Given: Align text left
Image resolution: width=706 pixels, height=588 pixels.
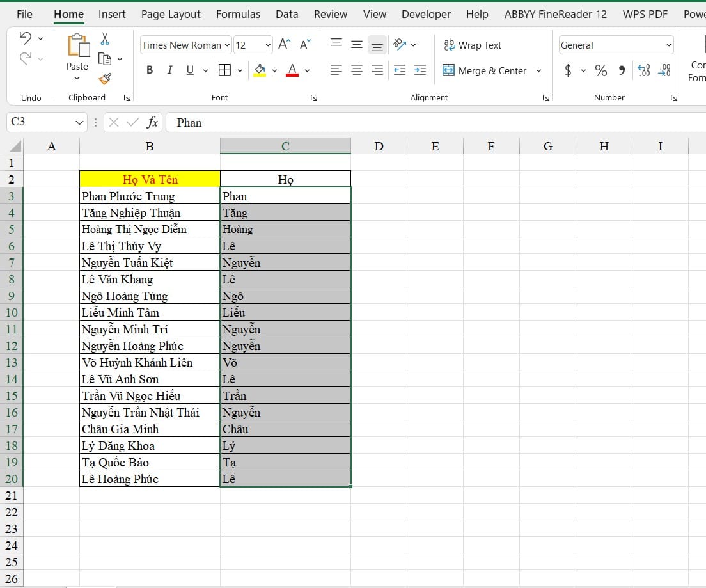Looking at the screenshot, I should coord(336,70).
